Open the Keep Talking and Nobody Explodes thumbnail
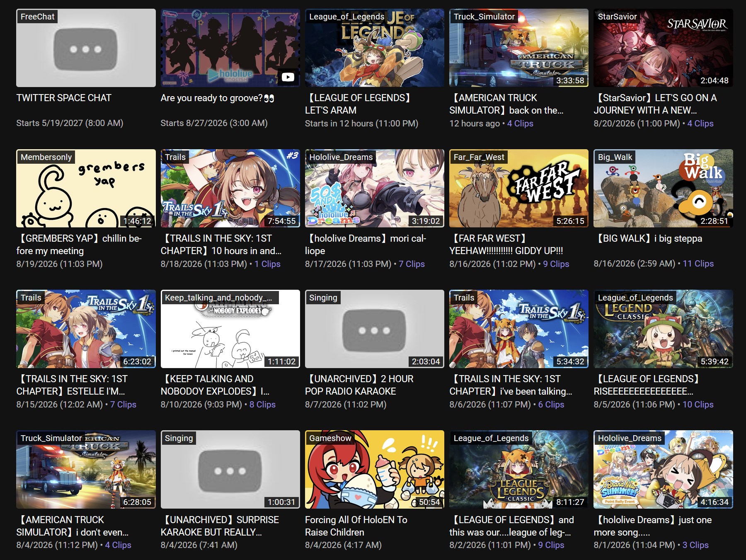The width and height of the screenshot is (746, 560). tap(230, 329)
